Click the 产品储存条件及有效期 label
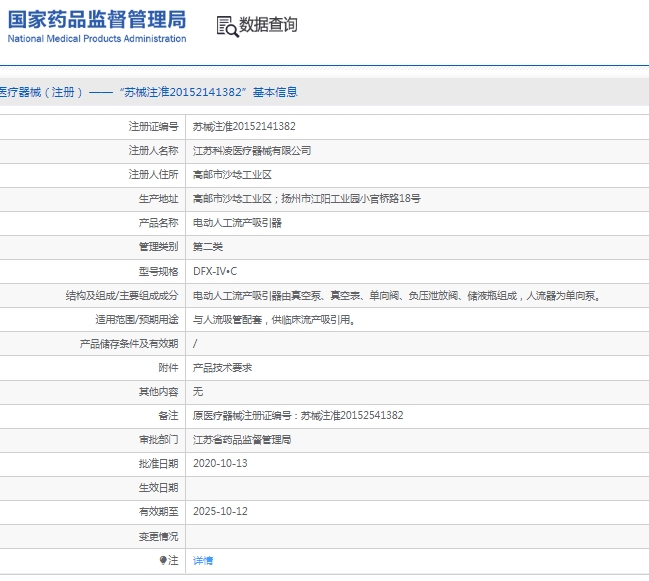649x581 pixels. coord(129,343)
